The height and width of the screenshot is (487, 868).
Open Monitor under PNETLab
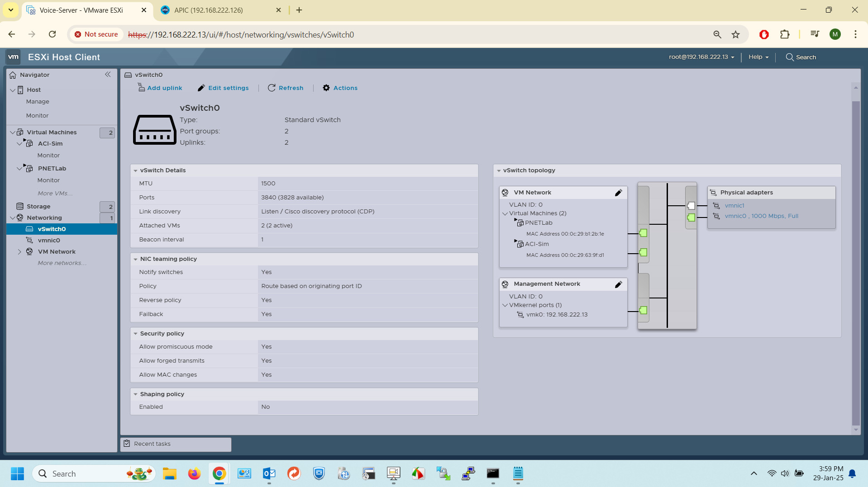(48, 180)
